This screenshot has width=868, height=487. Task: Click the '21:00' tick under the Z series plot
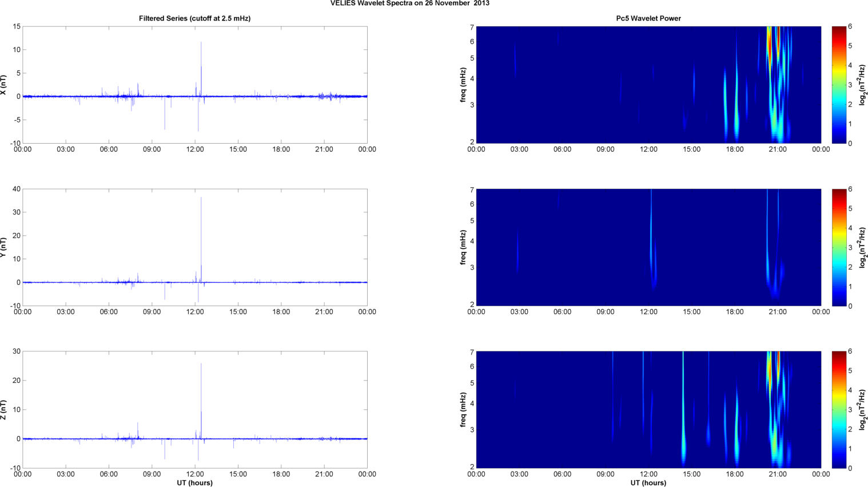(x=324, y=474)
